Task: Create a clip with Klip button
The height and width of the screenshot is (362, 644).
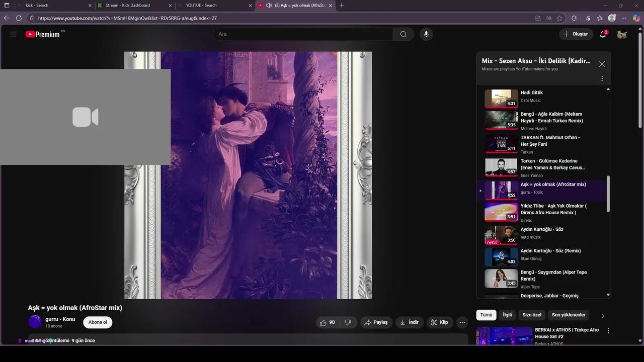Action: click(439, 322)
